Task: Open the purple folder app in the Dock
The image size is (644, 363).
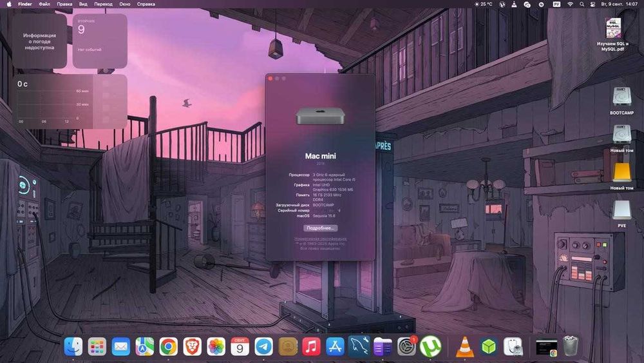Action: [383, 346]
